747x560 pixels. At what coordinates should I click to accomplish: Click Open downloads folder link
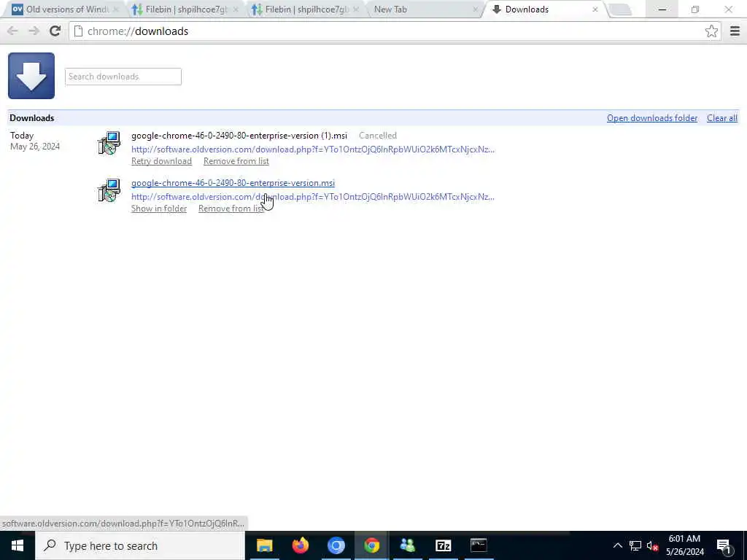coord(651,118)
